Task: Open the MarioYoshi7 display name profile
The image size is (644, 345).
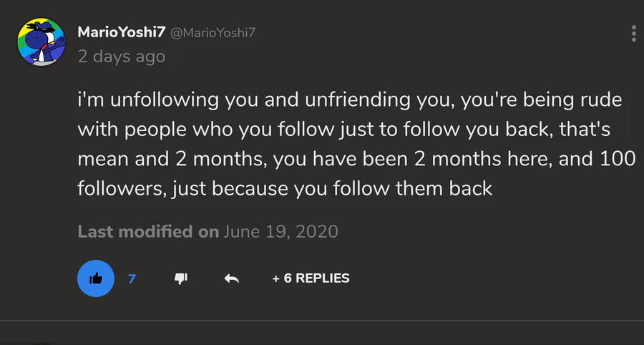Action: point(120,33)
